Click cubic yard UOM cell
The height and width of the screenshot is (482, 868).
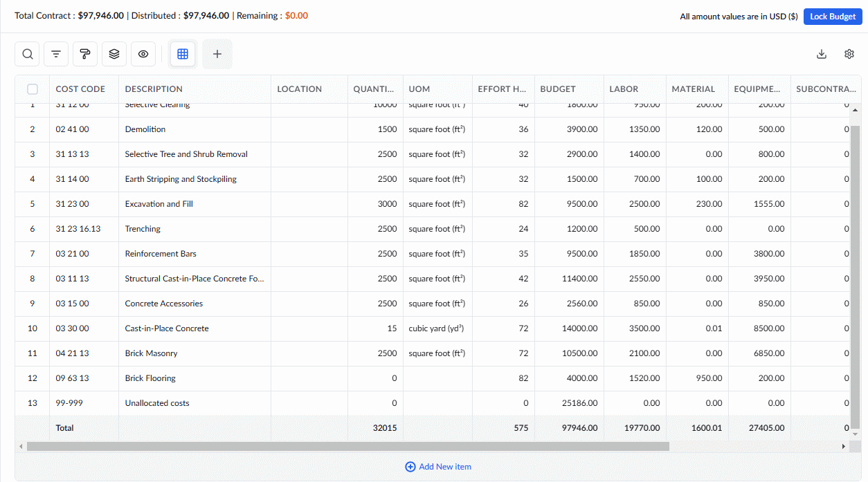[437, 328]
